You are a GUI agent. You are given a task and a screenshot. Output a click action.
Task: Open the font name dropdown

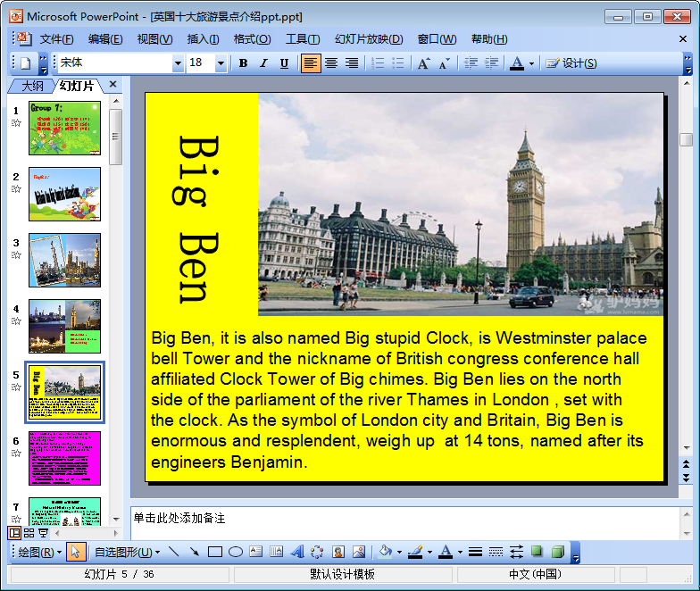click(178, 63)
